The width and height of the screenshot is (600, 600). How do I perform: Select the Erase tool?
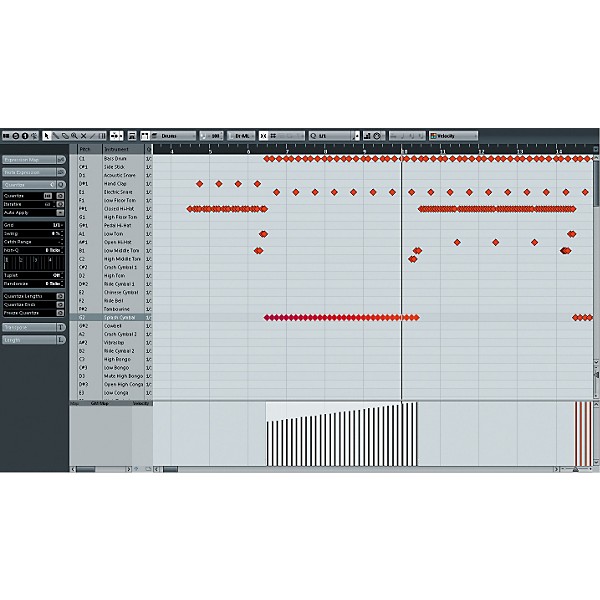coord(65,136)
